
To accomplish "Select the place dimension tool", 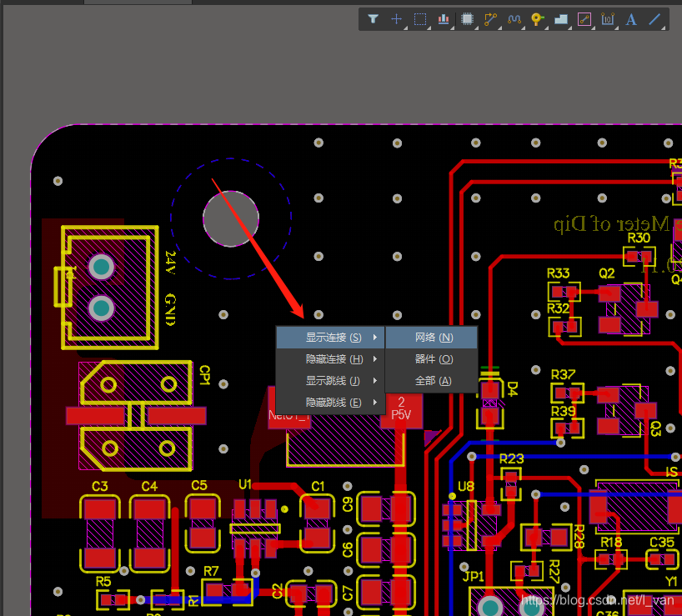I will pyautogui.click(x=608, y=18).
